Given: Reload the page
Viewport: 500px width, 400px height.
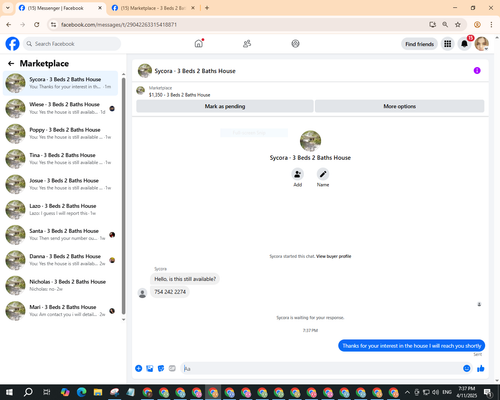Looking at the screenshot, I should click(x=37, y=25).
